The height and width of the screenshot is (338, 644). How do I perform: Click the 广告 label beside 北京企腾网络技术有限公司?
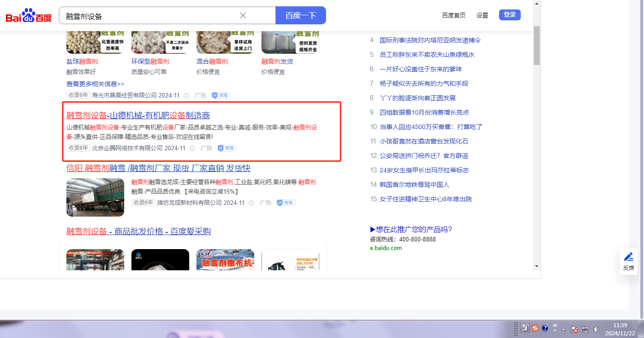coord(206,148)
